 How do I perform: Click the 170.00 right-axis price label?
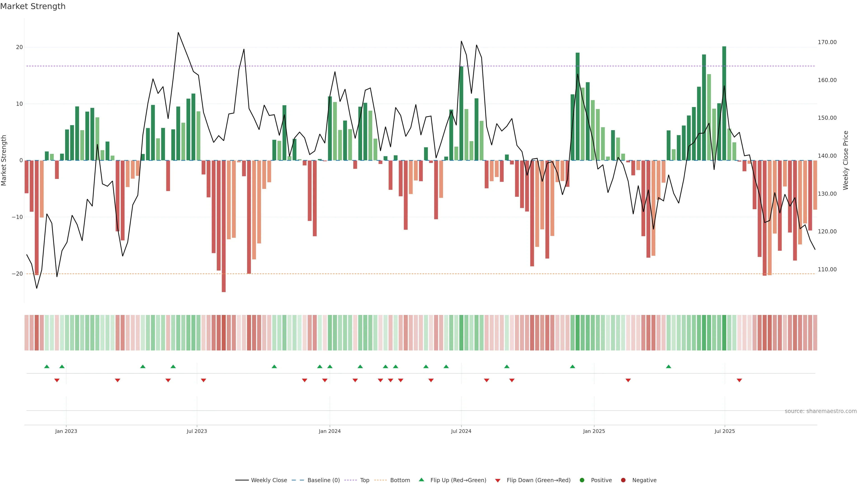[827, 42]
